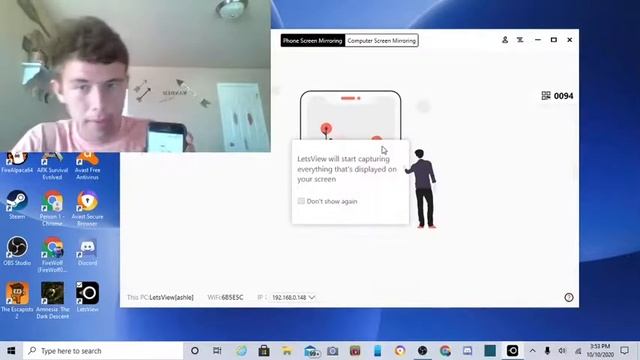The width and height of the screenshot is (640, 360).
Task: Open OBS Studio desktop shortcut
Action: click(x=17, y=251)
